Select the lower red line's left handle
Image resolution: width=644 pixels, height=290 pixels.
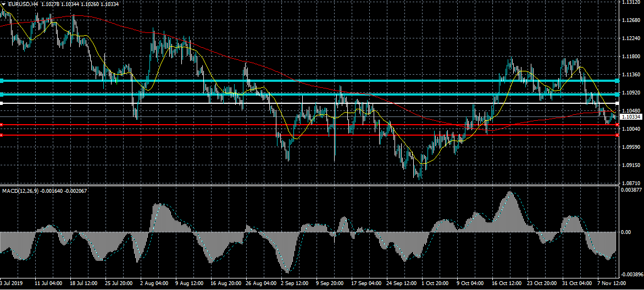[x=2, y=135]
